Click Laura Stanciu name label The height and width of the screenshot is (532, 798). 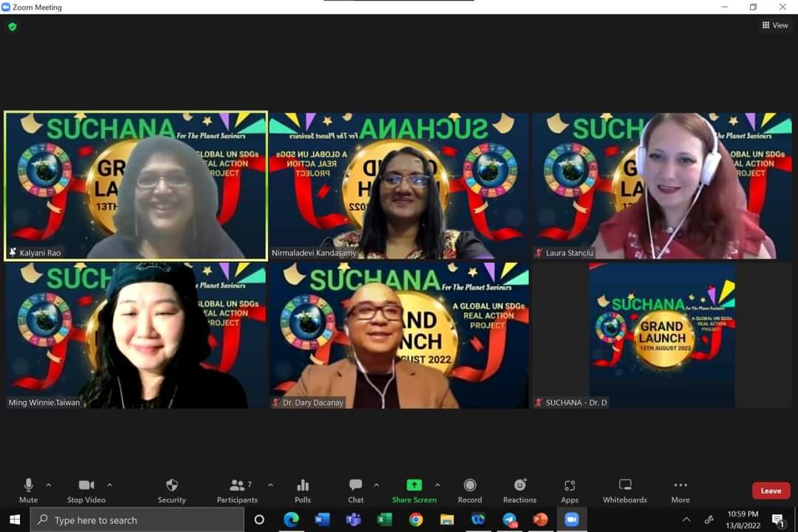click(x=569, y=253)
